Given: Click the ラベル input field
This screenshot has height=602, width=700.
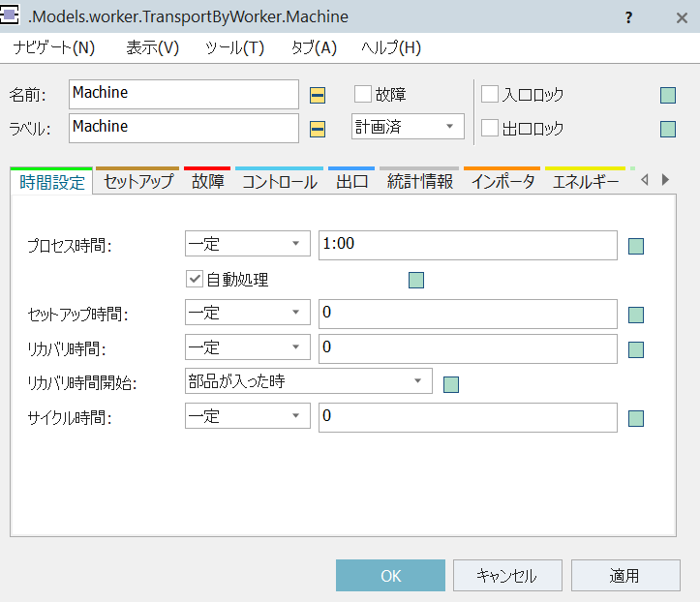Looking at the screenshot, I should pyautogui.click(x=184, y=128).
